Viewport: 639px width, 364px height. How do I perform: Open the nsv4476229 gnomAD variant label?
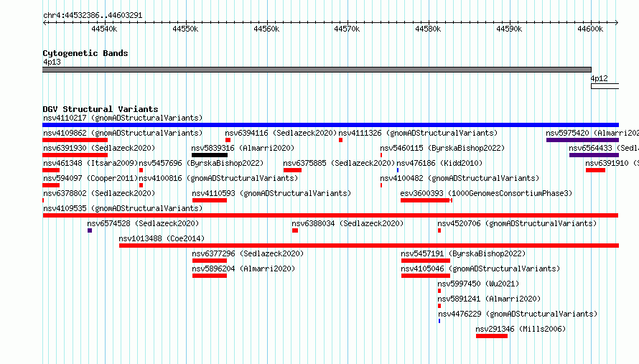point(518,314)
